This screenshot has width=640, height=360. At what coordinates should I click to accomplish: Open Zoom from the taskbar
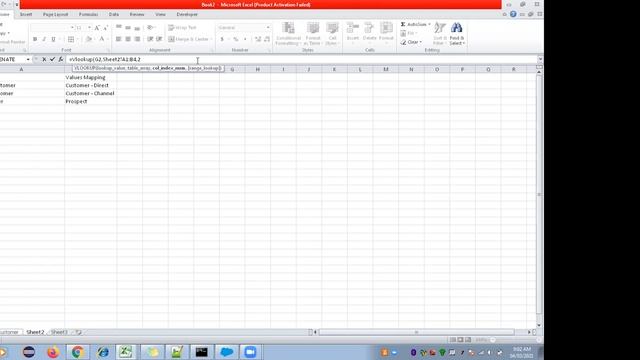pos(250,352)
